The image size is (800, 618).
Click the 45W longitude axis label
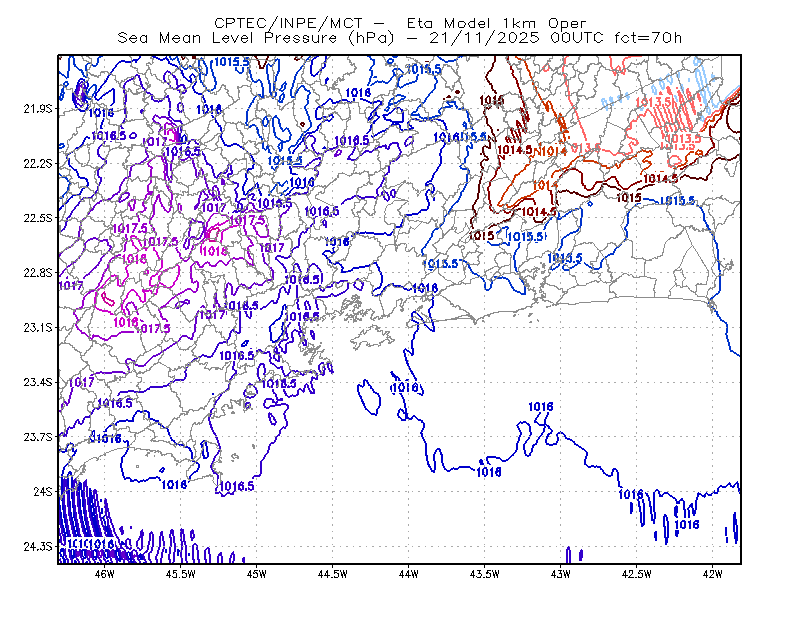click(x=257, y=574)
